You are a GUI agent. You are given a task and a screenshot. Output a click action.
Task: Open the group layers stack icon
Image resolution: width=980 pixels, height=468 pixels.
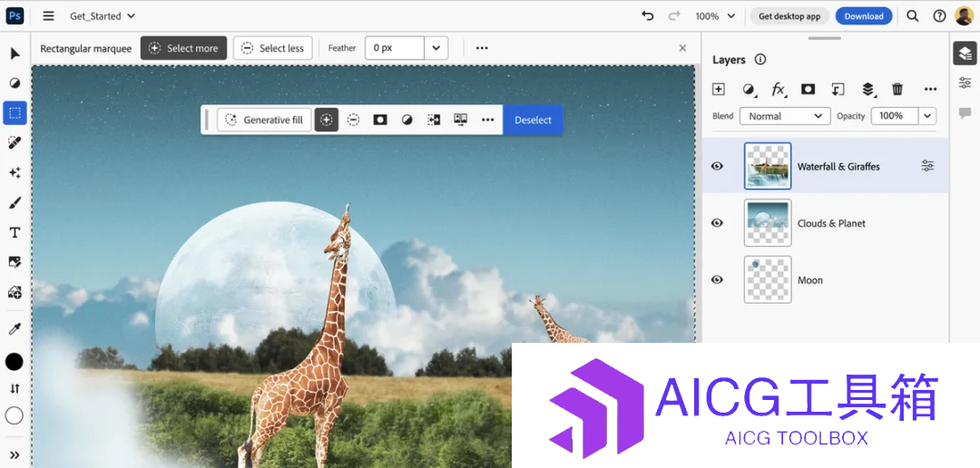pos(868,90)
